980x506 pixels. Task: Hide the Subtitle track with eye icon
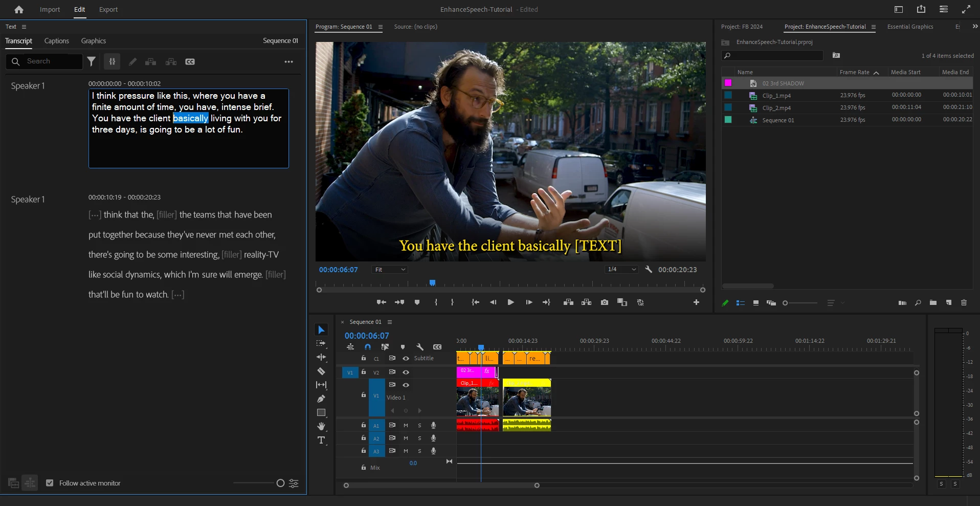coord(406,358)
